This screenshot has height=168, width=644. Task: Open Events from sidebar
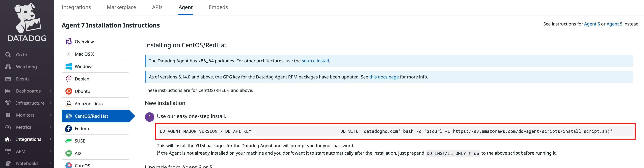pos(23,79)
